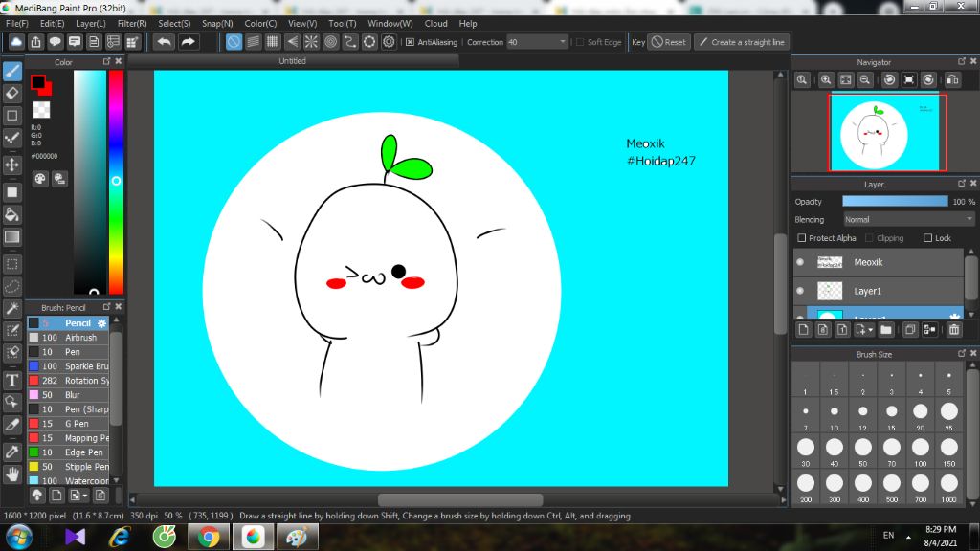The image size is (980, 551).
Task: Select the Move tool
Action: [12, 165]
